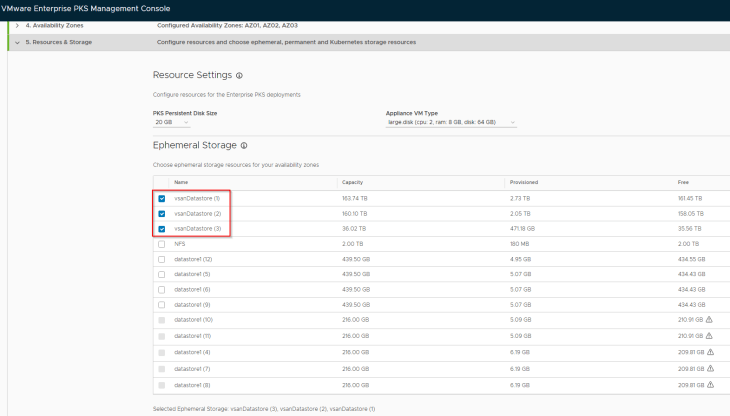Click the Ephemeral Storage info icon

click(x=245, y=146)
